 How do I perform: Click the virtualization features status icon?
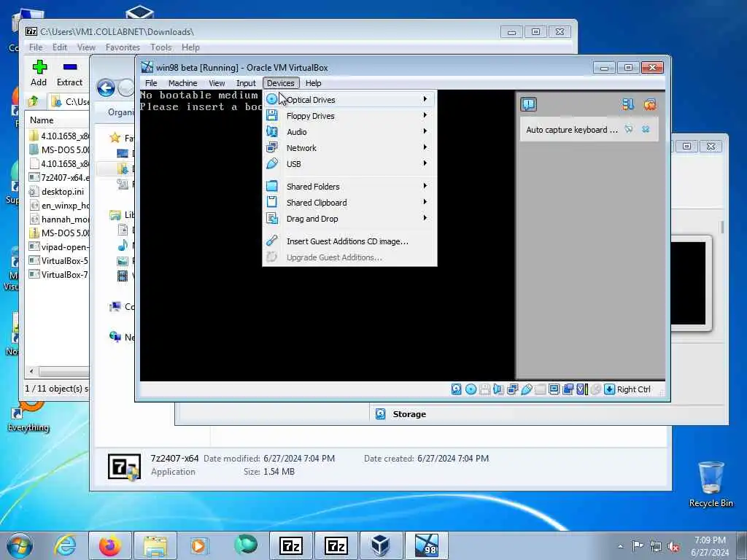point(581,389)
